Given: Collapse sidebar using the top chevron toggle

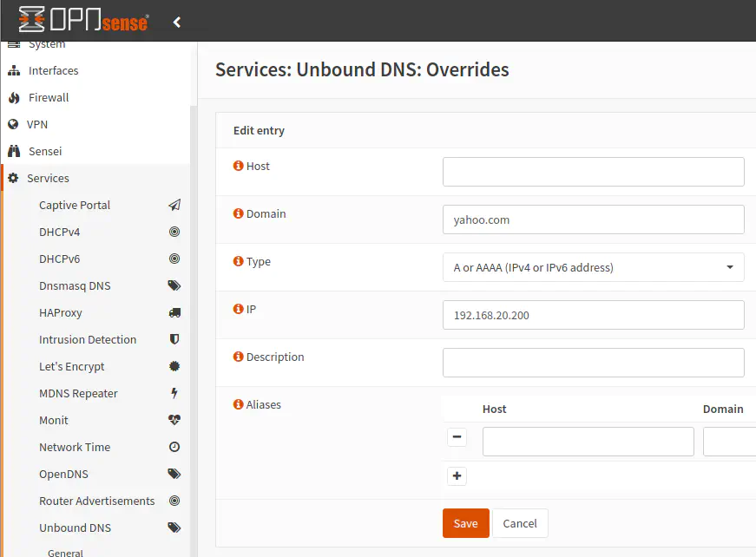Looking at the screenshot, I should coord(177,22).
